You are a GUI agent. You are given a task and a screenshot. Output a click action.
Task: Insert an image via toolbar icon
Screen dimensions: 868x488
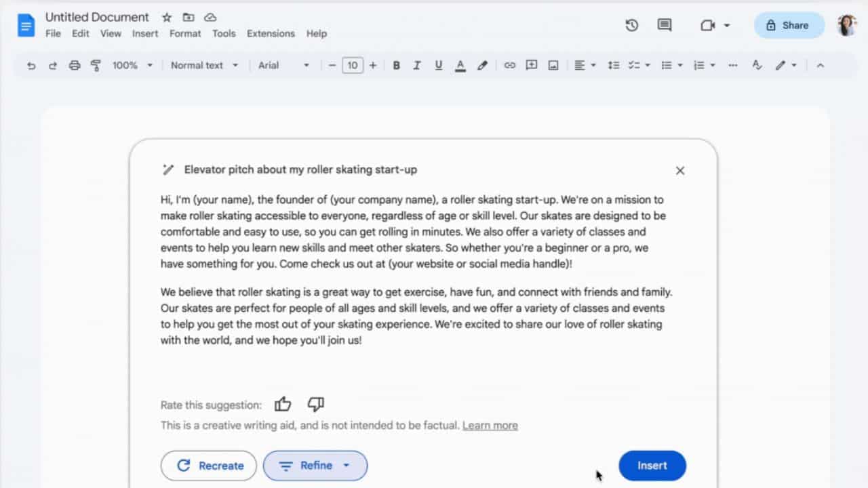[x=553, y=65]
